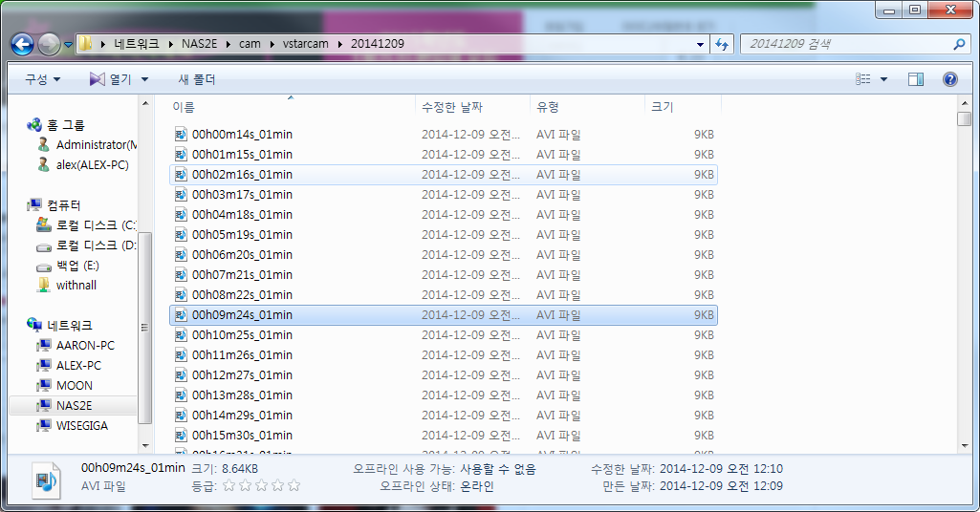Rate the file with the fifth star
This screenshot has height=512, width=980.
coord(294,485)
